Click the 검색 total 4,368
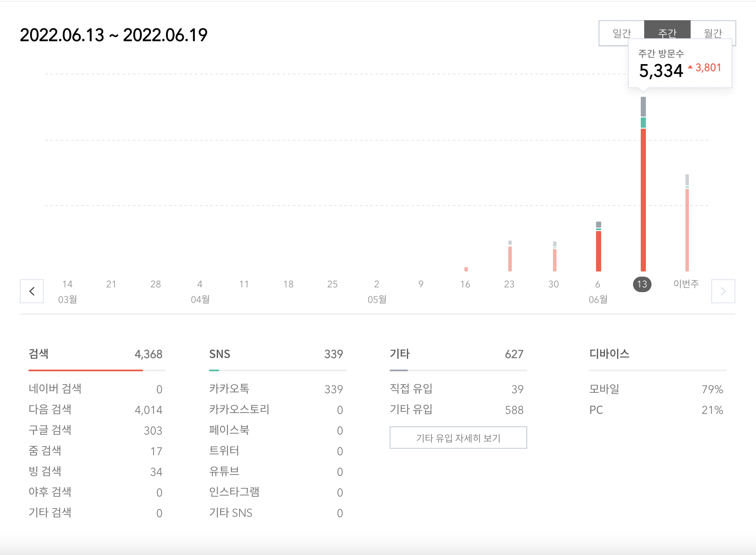This screenshot has width=756, height=555. click(x=148, y=354)
